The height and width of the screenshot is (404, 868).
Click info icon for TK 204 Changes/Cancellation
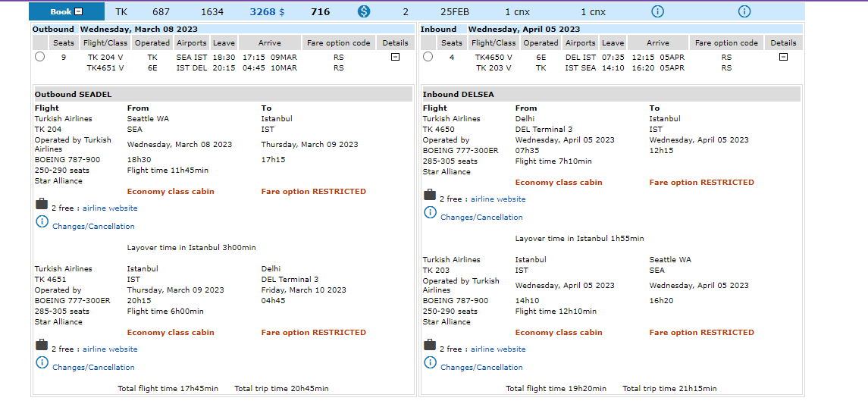[42, 222]
